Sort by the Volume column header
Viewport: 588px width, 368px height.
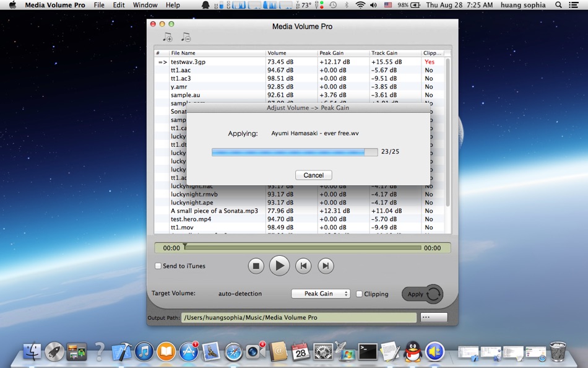(x=292, y=53)
